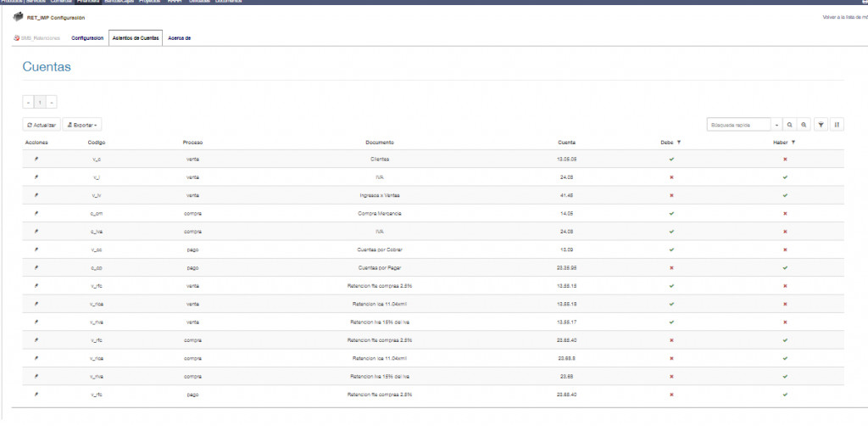
Task: Click the Haber column filter icon
Action: [x=793, y=143]
